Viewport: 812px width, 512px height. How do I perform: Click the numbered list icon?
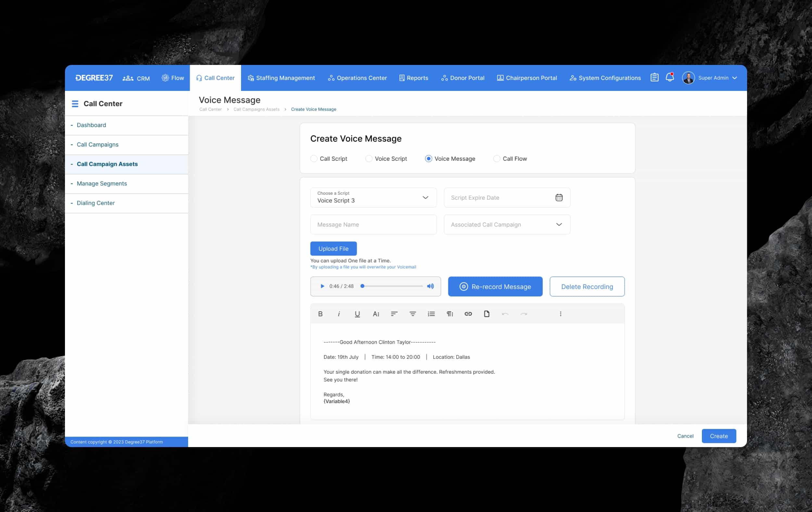point(431,314)
